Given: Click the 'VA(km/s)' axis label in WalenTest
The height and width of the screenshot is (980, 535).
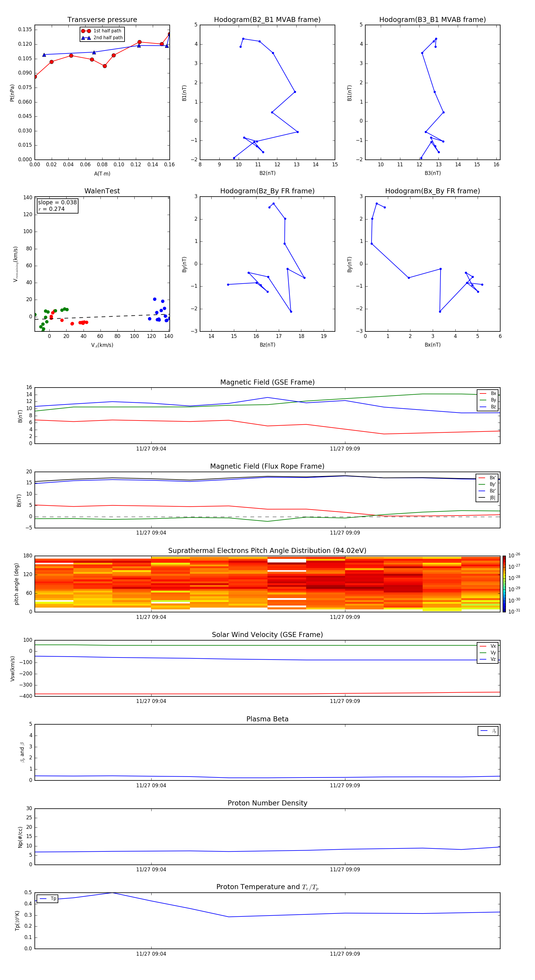Looking at the screenshot, I should click(x=102, y=345).
